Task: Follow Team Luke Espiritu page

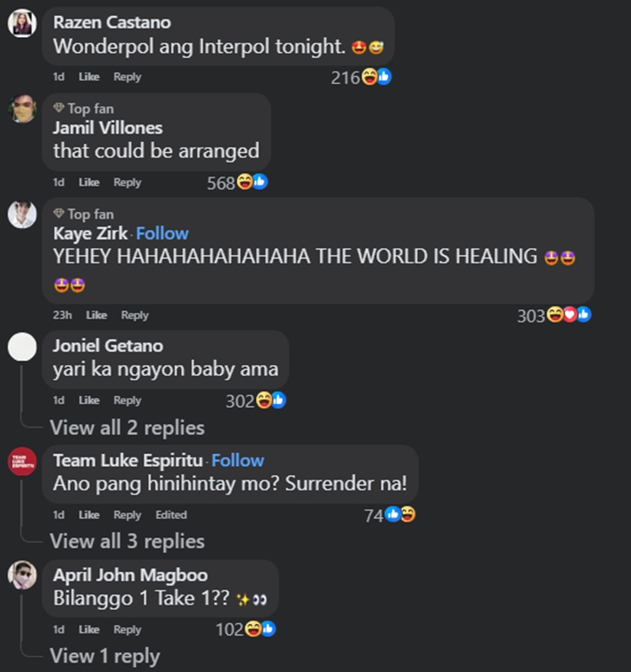Action: click(237, 460)
